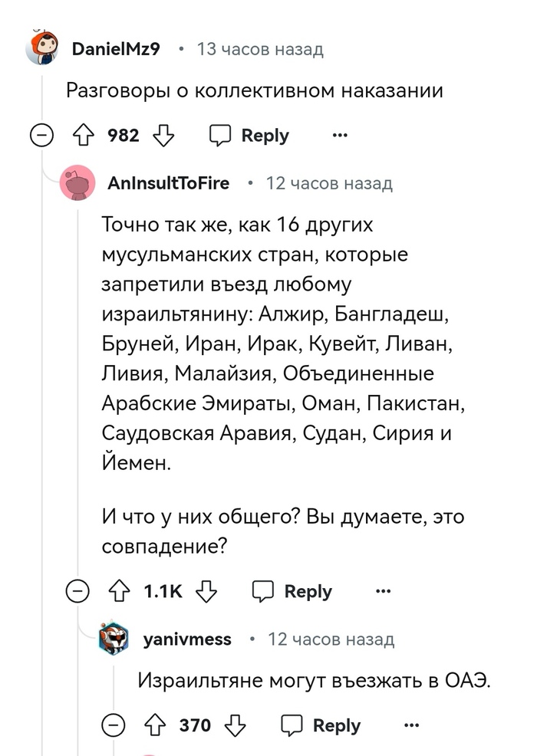
Task: Reply to AnInsultToFire's comment
Action: [x=292, y=591]
